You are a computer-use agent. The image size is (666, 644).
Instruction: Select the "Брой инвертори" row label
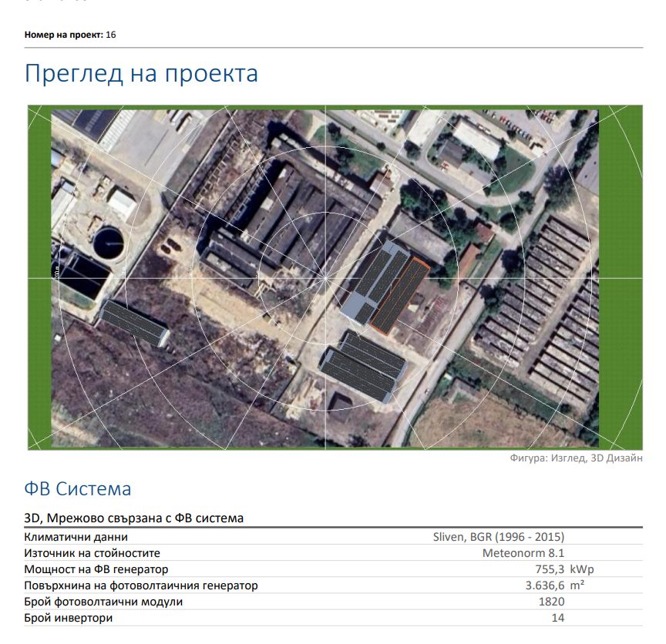[x=68, y=618]
